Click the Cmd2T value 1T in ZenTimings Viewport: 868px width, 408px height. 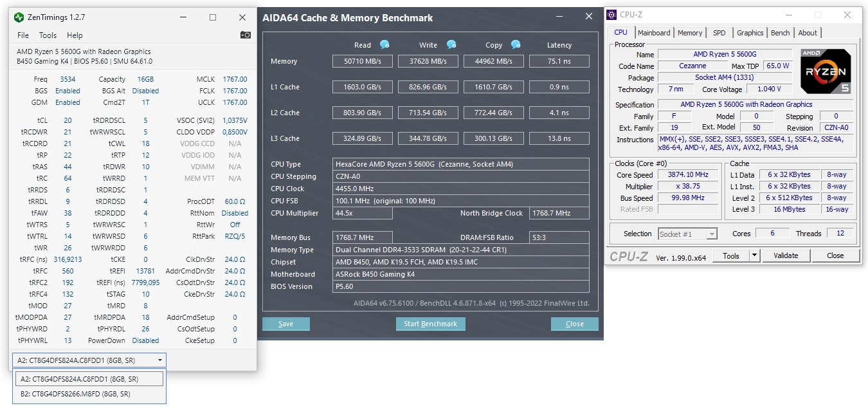[145, 102]
